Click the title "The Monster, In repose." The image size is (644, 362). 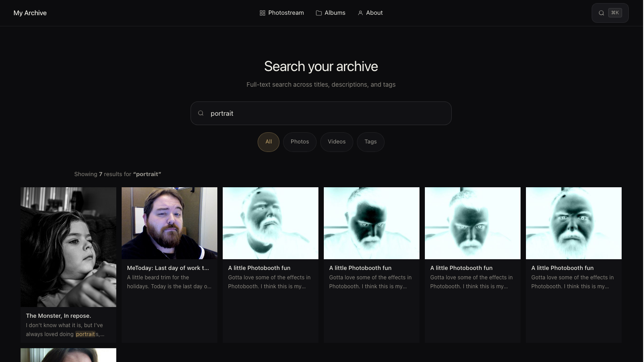tap(59, 316)
